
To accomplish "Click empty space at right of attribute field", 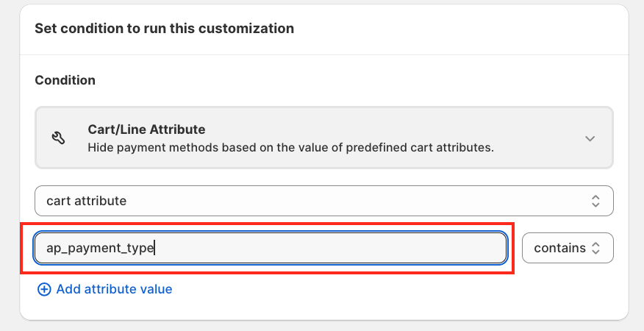I will (368, 248).
